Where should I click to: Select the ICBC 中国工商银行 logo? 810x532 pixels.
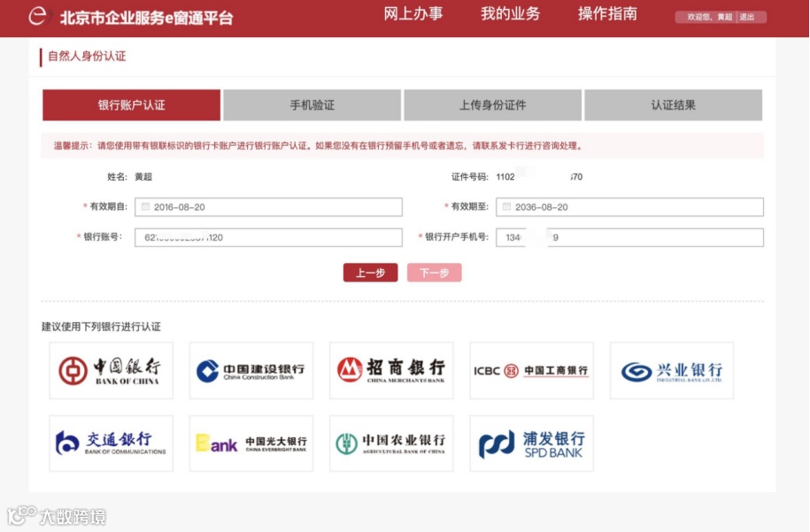pyautogui.click(x=531, y=370)
